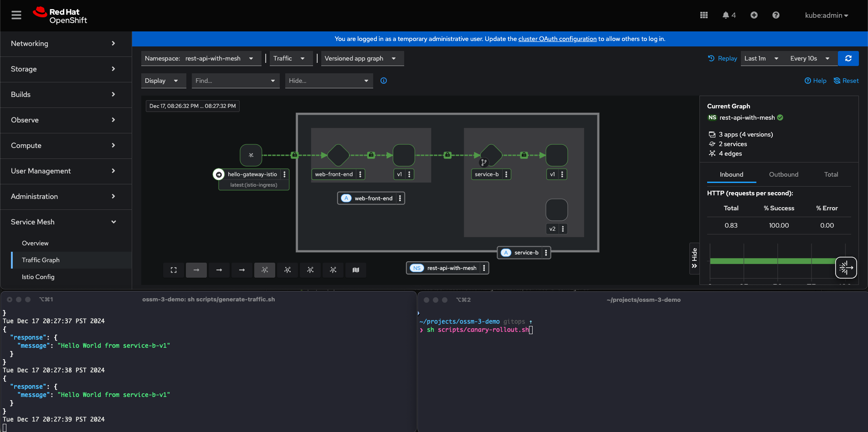Viewport: 868px width, 432px height.
Task: Open the application launcher grid icon
Action: point(704,15)
